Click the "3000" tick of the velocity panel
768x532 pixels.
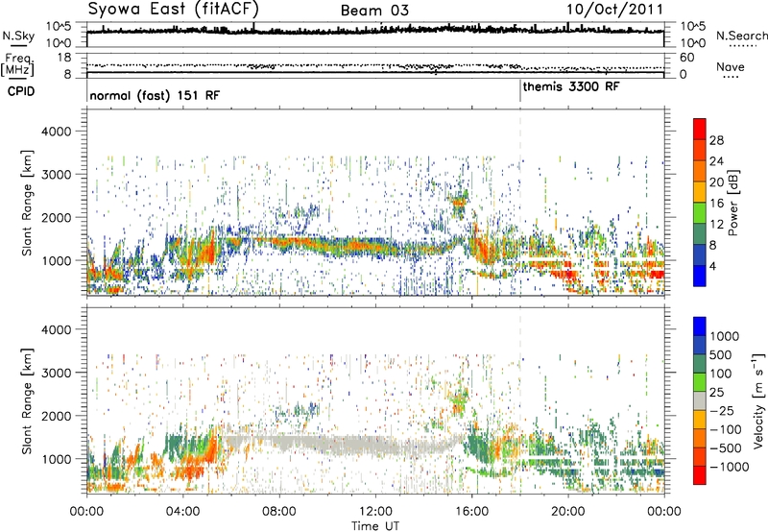[57, 373]
